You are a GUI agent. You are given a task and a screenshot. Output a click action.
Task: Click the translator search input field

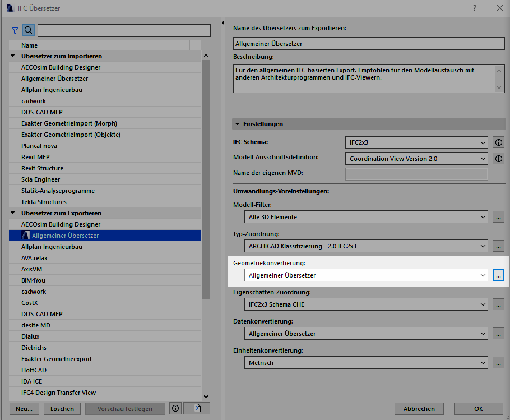[124, 31]
